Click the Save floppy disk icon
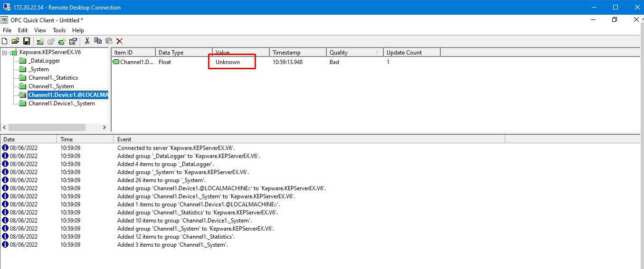Screen dimensions: 644x269 coord(27,41)
